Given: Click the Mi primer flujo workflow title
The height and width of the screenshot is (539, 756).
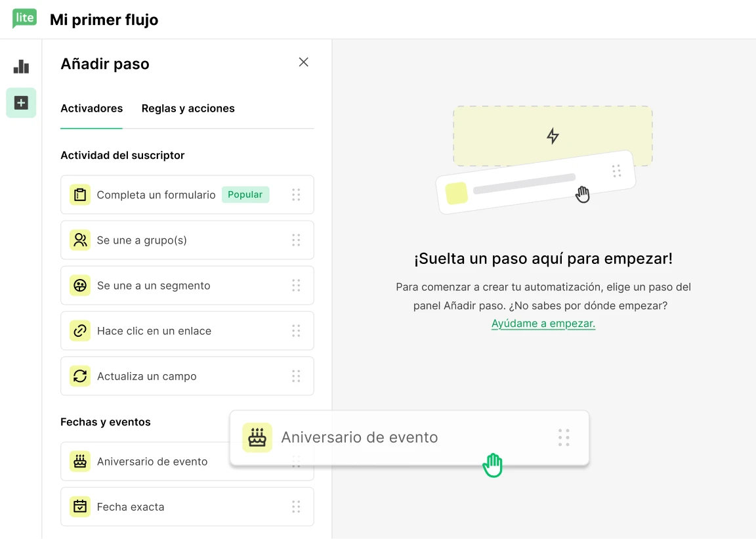Looking at the screenshot, I should point(104,20).
